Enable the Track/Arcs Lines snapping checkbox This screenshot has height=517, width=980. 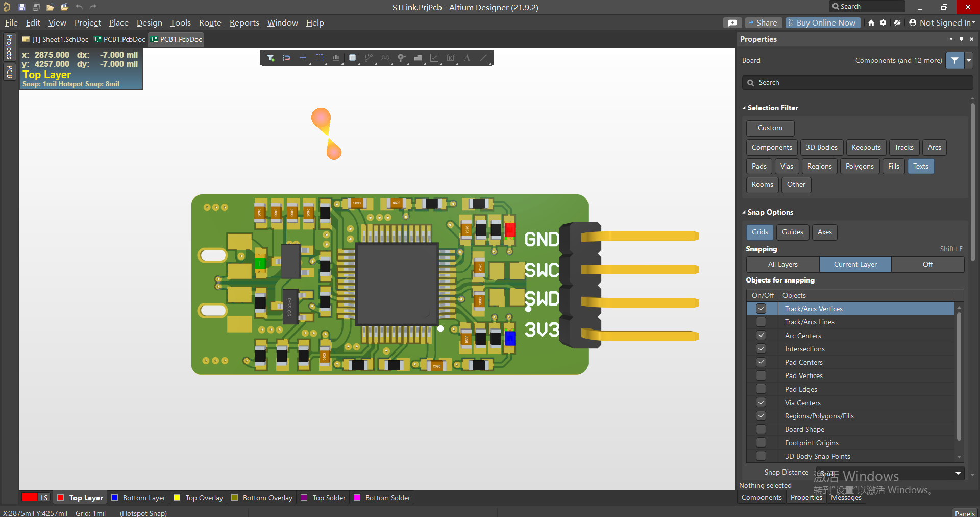click(x=761, y=322)
